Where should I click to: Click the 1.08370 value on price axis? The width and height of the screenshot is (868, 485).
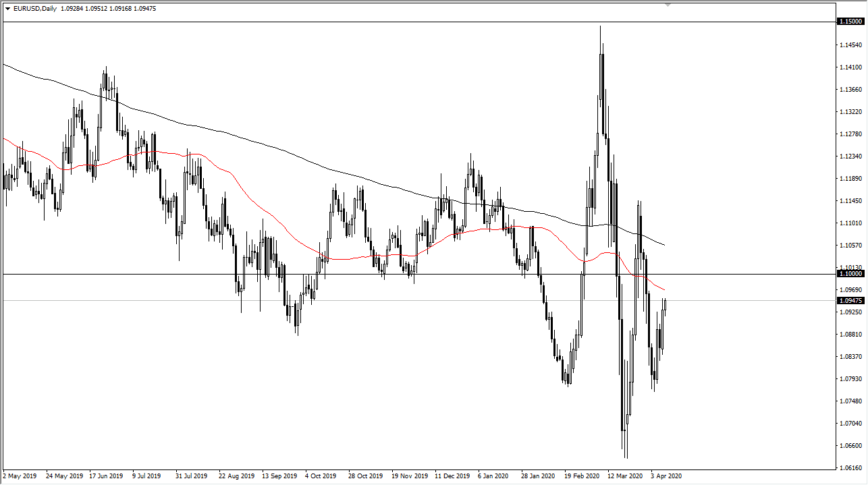(851, 357)
